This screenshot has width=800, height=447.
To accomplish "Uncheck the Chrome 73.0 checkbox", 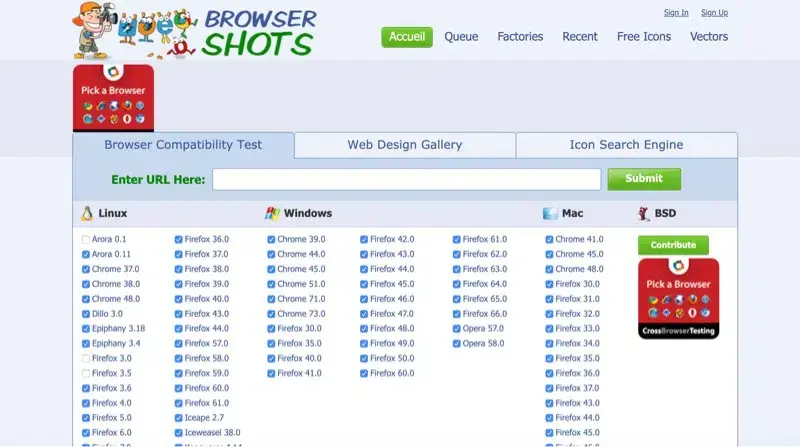I will click(271, 314).
